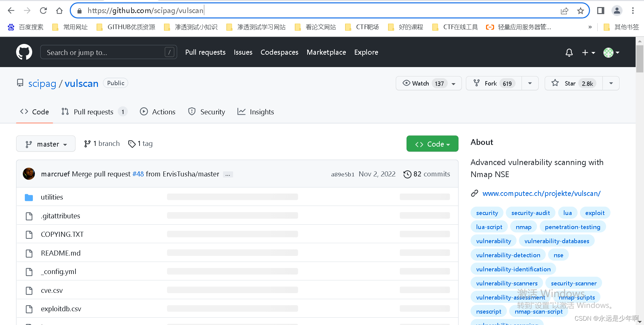The height and width of the screenshot is (325, 644).
Task: Click marcruef's avatar thumbnail
Action: pyautogui.click(x=29, y=174)
